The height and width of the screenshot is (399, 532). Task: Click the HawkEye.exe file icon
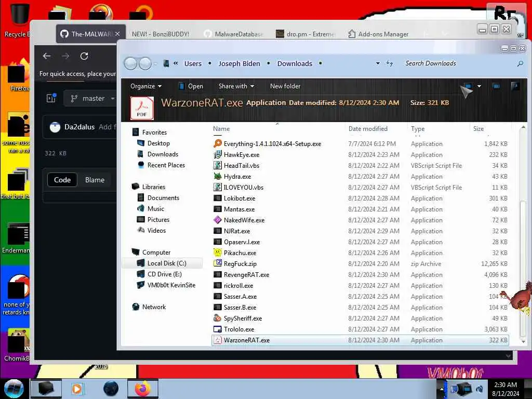coord(218,155)
